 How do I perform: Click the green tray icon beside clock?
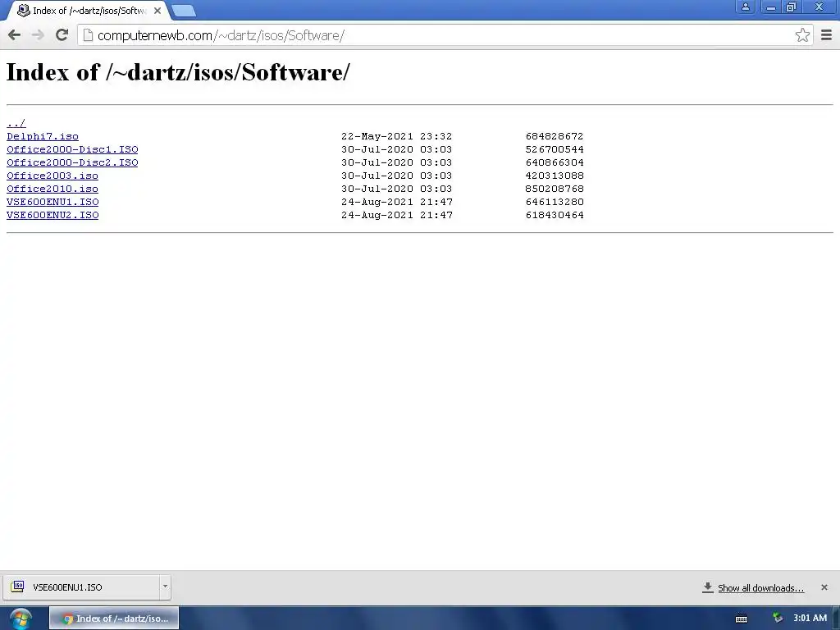(778, 619)
